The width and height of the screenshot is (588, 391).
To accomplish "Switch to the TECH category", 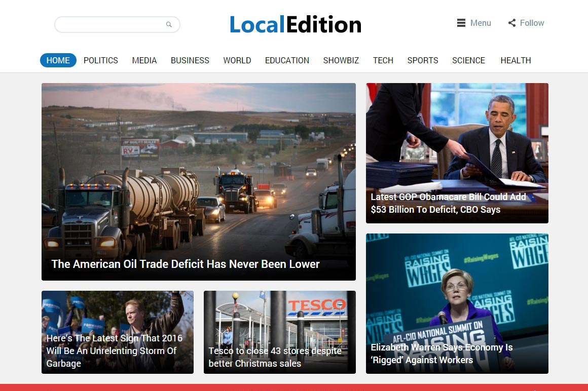I will tap(383, 60).
